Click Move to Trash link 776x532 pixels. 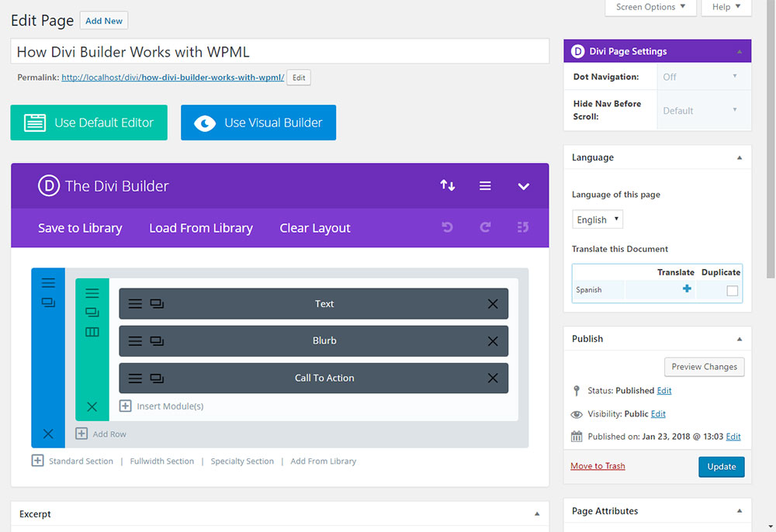598,466
